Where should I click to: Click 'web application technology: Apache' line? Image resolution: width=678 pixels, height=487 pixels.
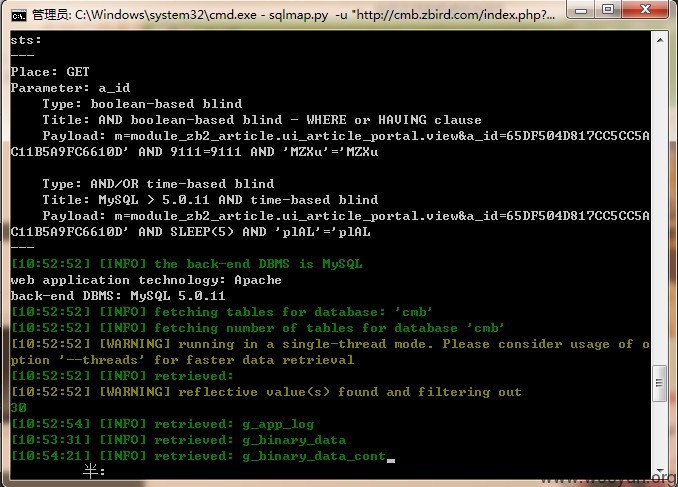pos(146,280)
